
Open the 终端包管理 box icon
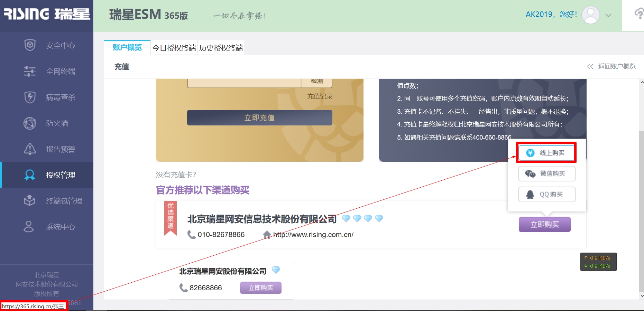pos(30,201)
